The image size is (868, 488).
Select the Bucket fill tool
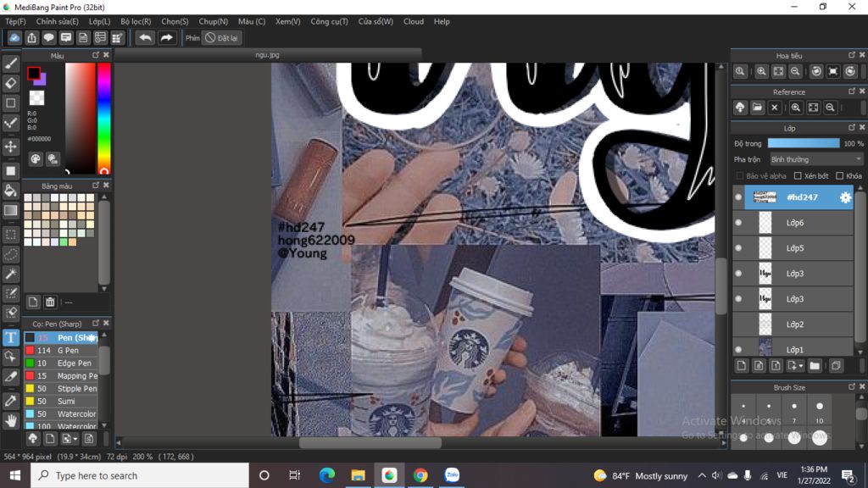tap(10, 191)
